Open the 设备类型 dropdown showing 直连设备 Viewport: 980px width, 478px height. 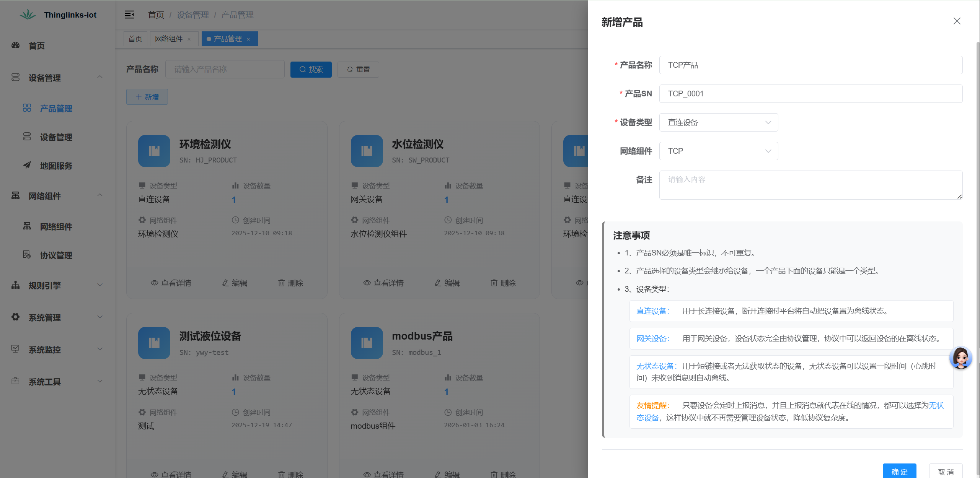pos(718,122)
